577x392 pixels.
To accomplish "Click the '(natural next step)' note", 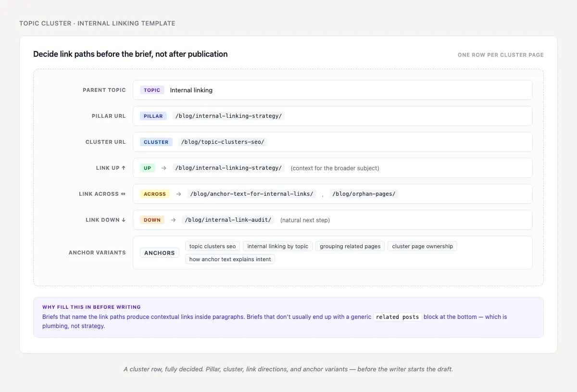I will [x=305, y=220].
